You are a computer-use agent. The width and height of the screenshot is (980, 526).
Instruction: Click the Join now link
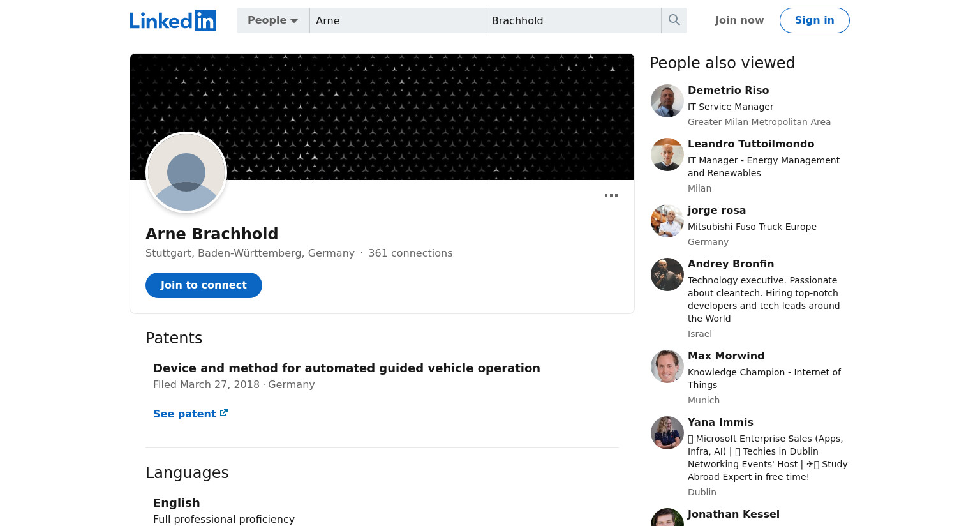739,20
